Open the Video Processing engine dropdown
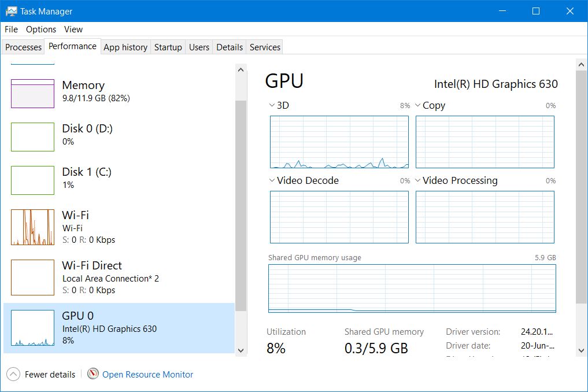 418,180
